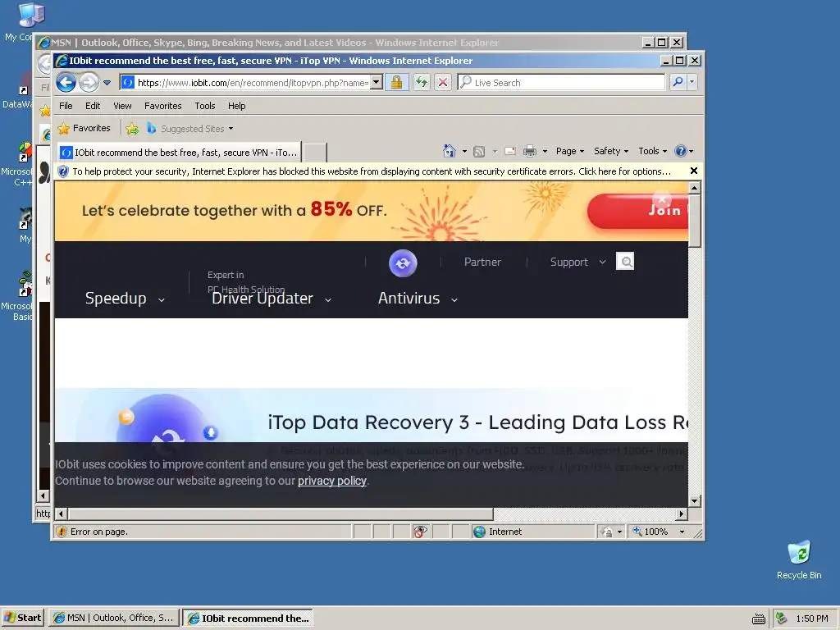840x630 pixels.
Task: Click the Internet zone globe icon
Action: pyautogui.click(x=479, y=532)
